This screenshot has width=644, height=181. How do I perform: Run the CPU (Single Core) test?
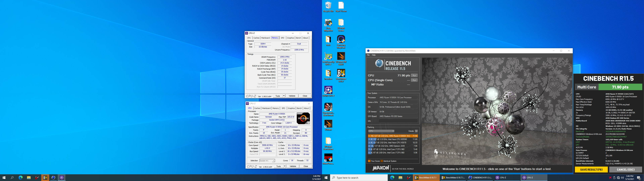(414, 80)
